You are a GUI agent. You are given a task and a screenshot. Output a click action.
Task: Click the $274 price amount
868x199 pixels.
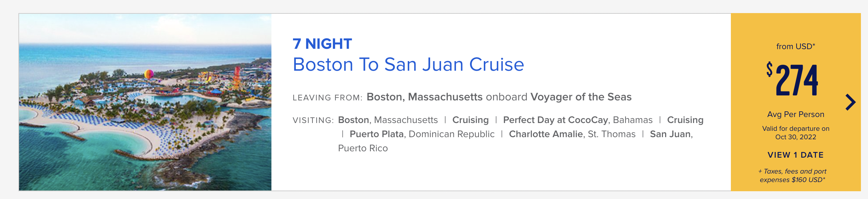[x=792, y=80]
